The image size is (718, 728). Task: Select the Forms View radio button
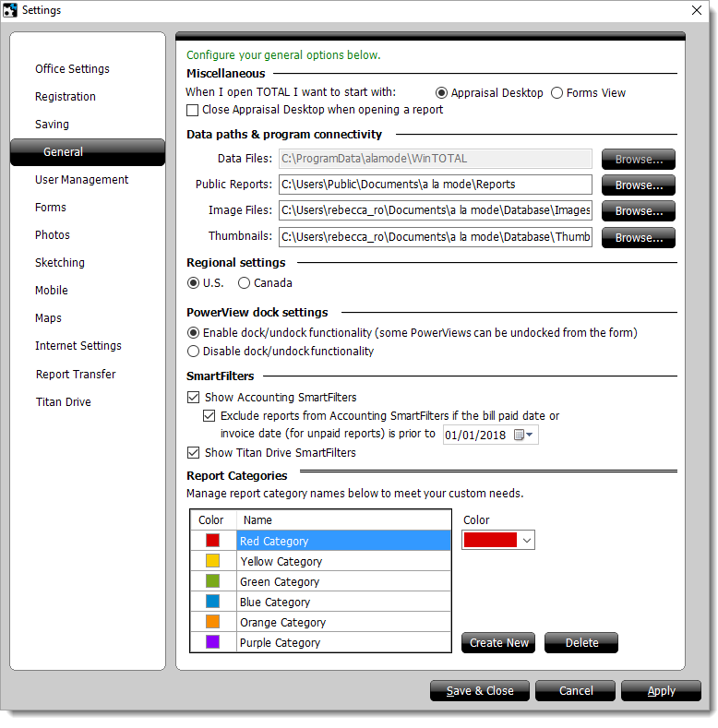pyautogui.click(x=557, y=92)
